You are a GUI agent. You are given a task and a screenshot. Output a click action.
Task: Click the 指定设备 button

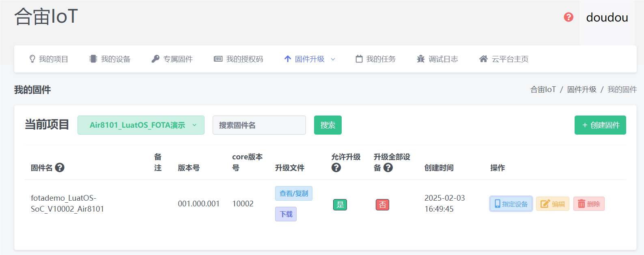coord(511,204)
